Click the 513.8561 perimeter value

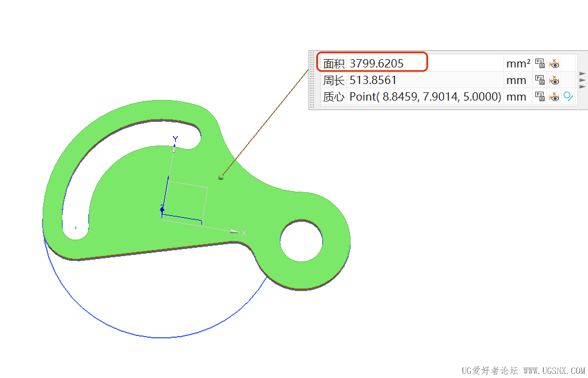(x=372, y=80)
